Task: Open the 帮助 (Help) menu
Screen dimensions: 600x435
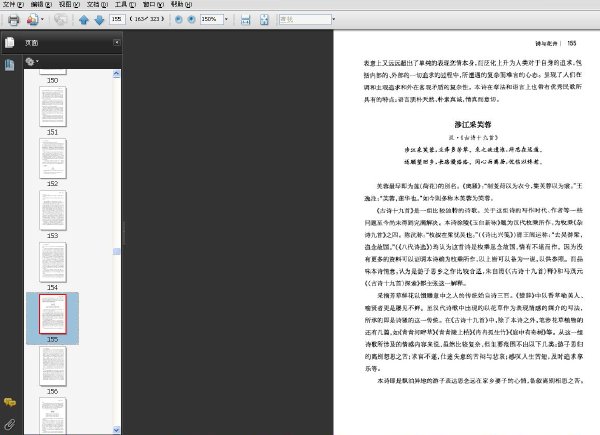Action: tap(181, 4)
